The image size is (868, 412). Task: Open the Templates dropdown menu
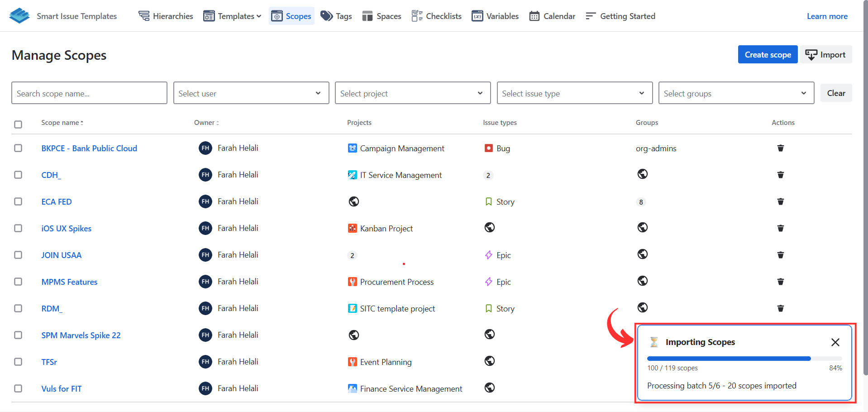233,16
